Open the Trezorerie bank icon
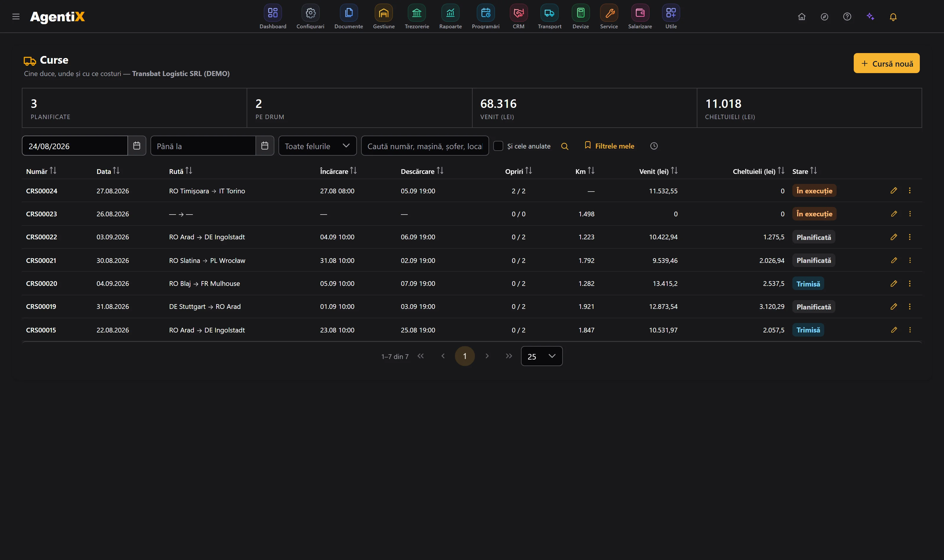Viewport: 944px width, 560px height. [417, 13]
